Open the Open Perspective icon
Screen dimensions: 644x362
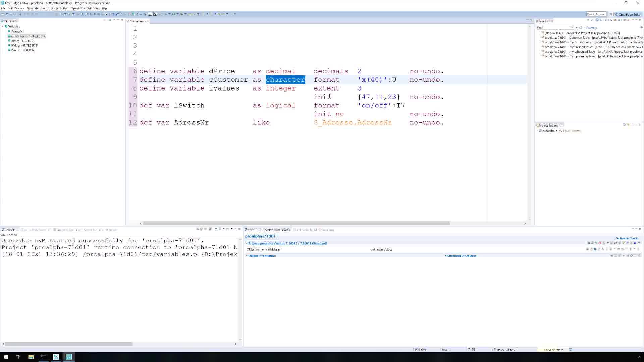point(611,14)
